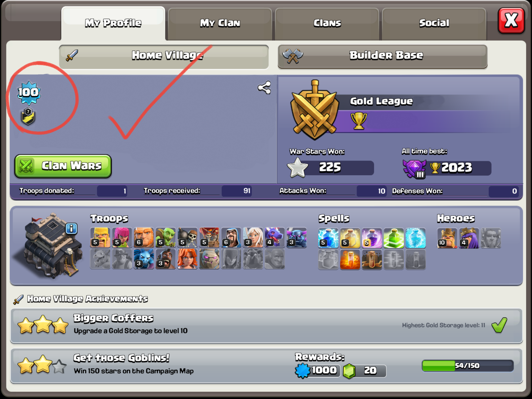Tap the clan shield badge
The height and width of the screenshot is (399, 532).
tap(28, 116)
